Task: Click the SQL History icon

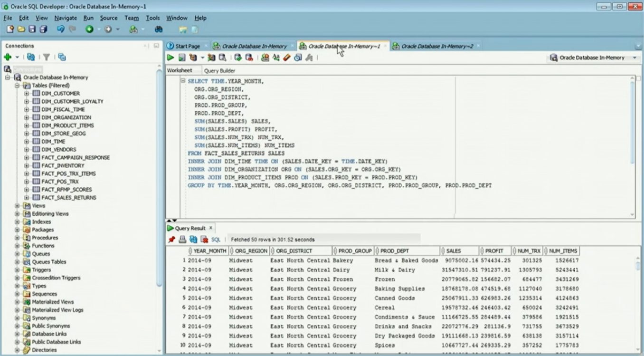Action: (x=298, y=58)
